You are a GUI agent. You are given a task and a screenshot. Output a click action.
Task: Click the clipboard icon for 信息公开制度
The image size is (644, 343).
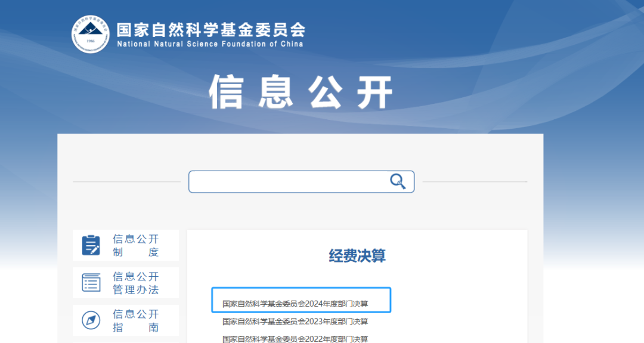(x=91, y=245)
